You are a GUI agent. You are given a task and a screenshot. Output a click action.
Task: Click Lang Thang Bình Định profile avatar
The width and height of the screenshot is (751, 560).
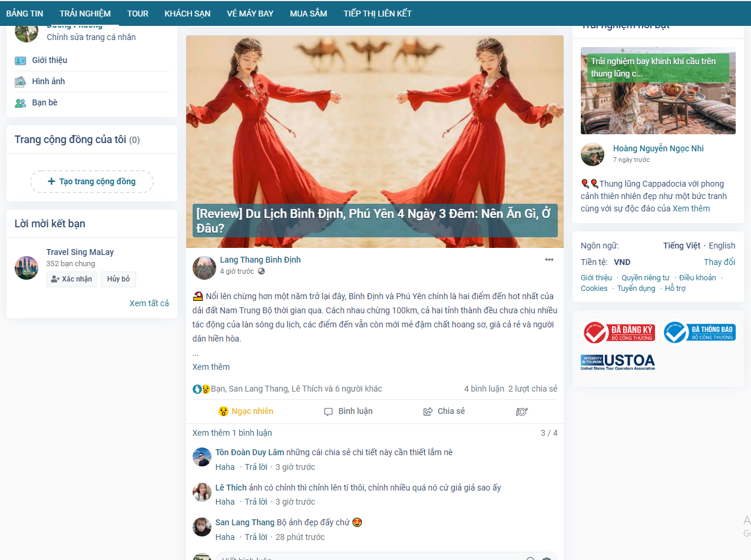tap(204, 268)
